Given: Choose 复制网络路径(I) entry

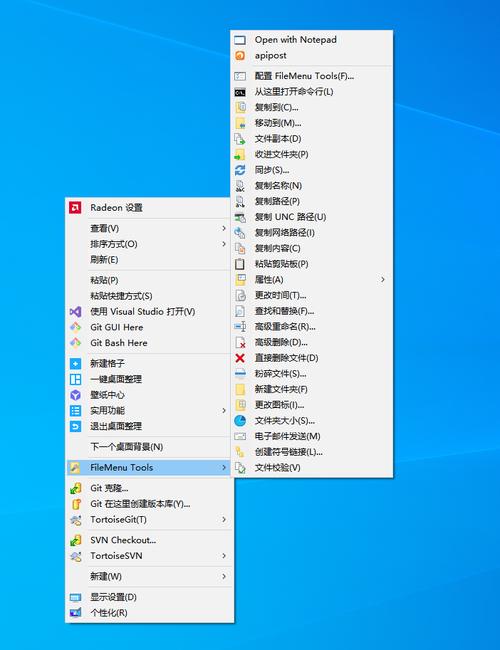Looking at the screenshot, I should [311, 233].
